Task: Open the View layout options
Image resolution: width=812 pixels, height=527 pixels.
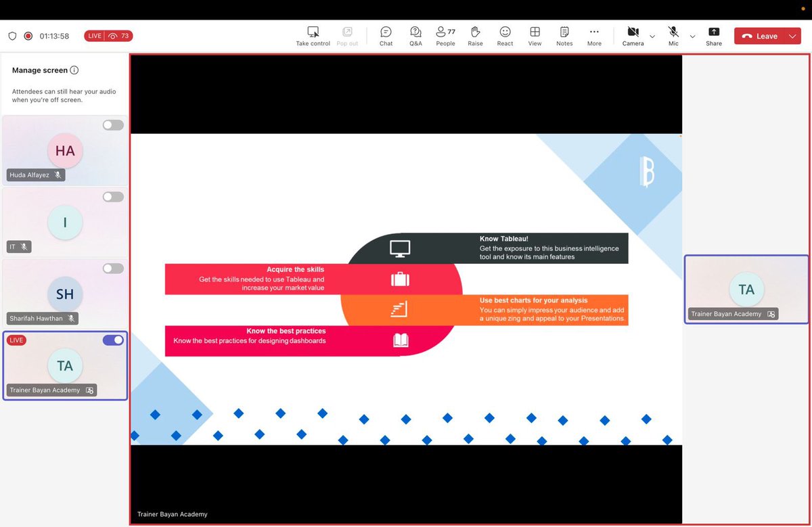Action: [535, 37]
